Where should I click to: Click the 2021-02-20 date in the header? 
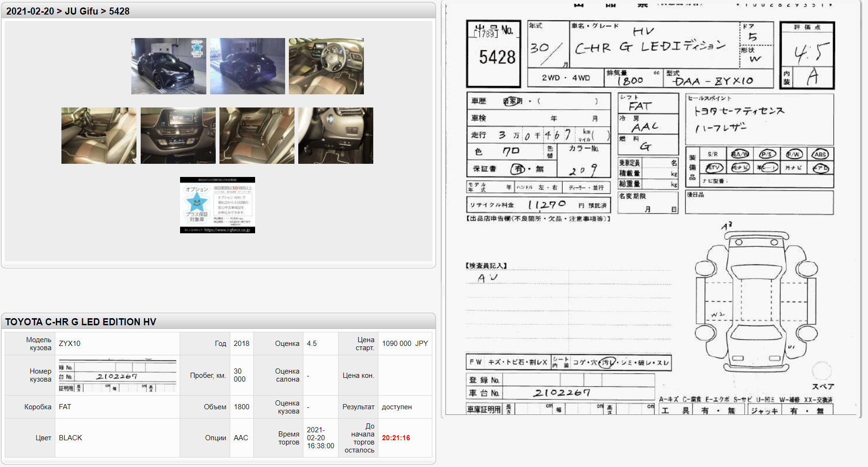[30, 11]
